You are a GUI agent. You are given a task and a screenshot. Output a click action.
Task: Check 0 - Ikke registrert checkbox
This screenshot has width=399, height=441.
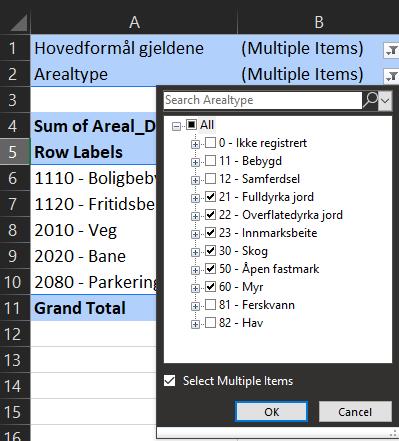pos(210,143)
